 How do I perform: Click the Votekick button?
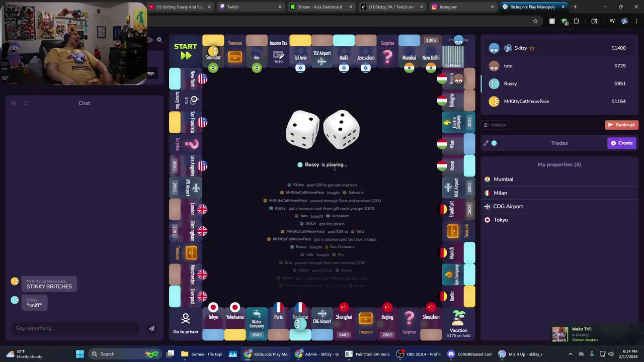tap(495, 125)
